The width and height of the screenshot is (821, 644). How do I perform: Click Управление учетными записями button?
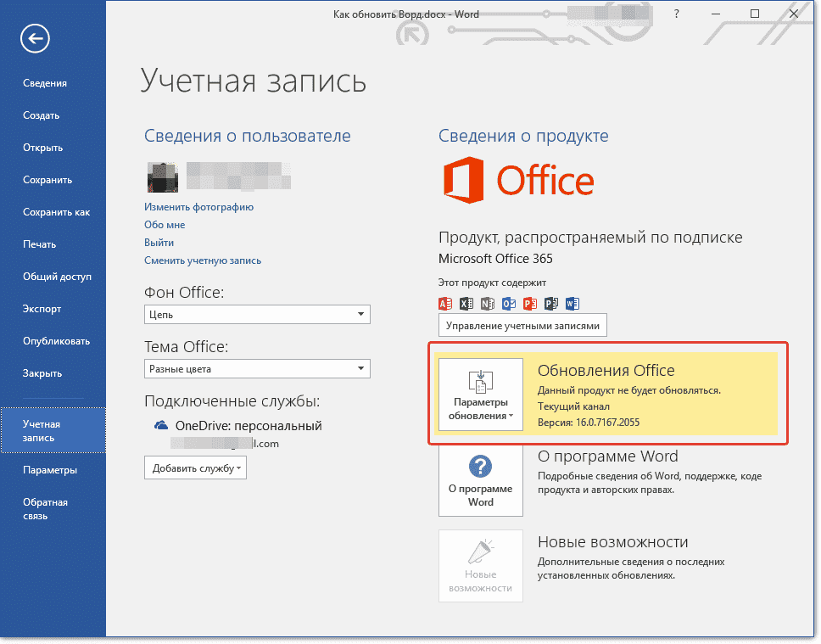click(522, 326)
